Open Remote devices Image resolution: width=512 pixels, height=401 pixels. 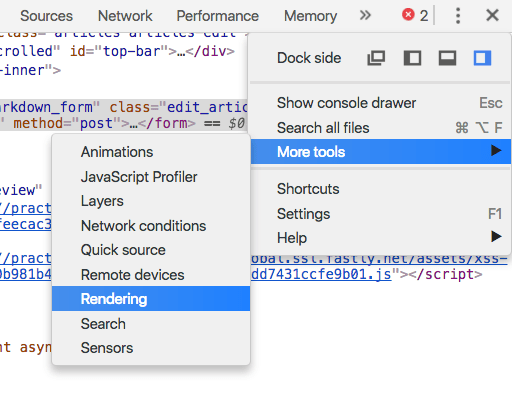tap(151, 275)
